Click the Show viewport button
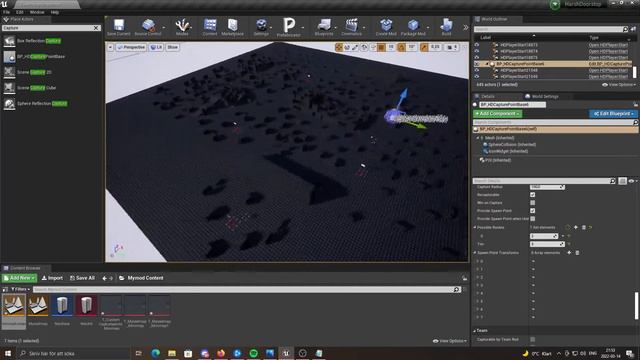Viewport: 640px width, 360px height. (173, 47)
